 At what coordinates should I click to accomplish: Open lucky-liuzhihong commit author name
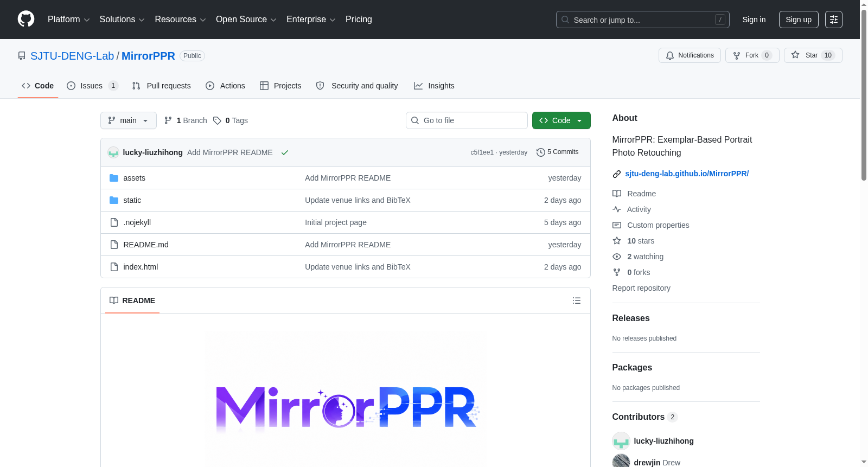153,152
